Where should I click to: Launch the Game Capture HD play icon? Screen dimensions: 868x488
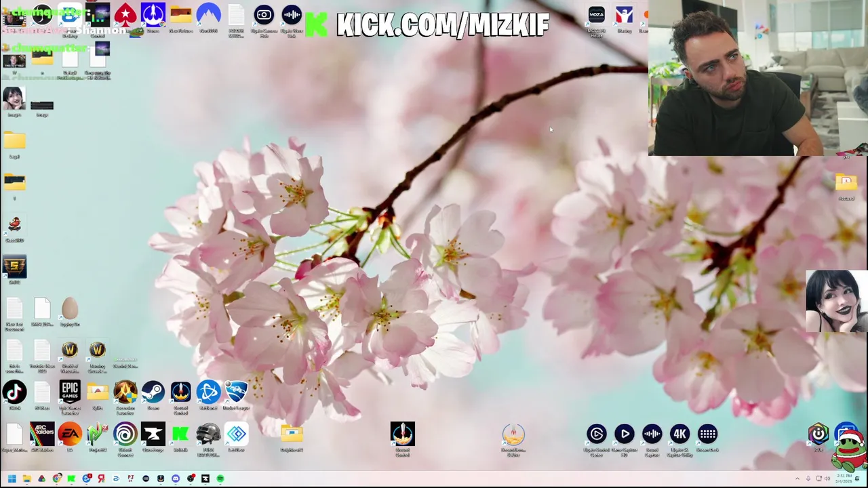pyautogui.click(x=625, y=434)
